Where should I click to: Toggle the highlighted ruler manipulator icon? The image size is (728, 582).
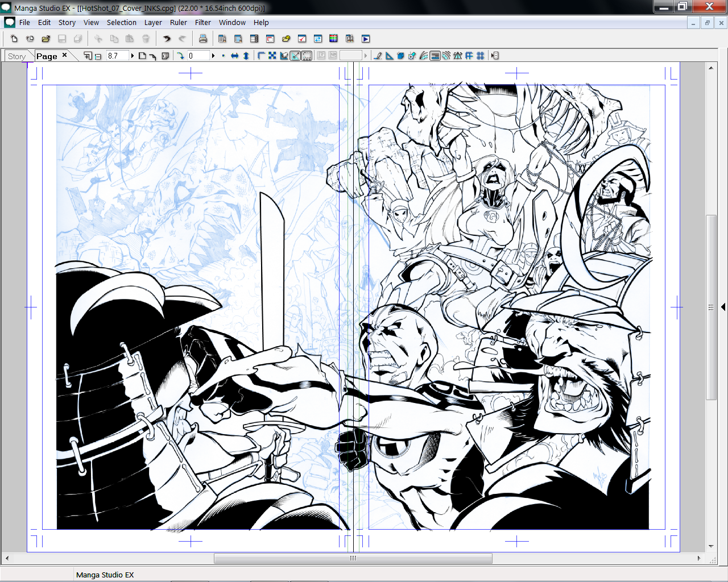295,56
